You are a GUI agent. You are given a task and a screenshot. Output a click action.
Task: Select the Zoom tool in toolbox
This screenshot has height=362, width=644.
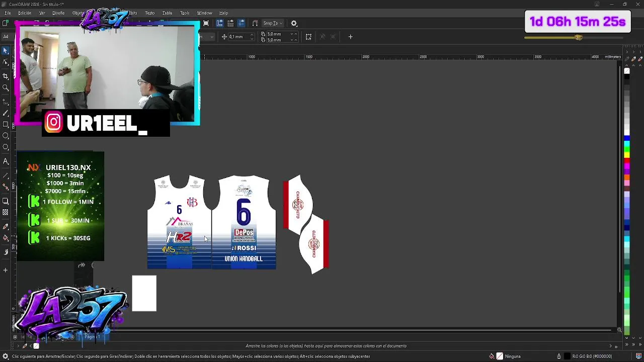pyautogui.click(x=6, y=87)
